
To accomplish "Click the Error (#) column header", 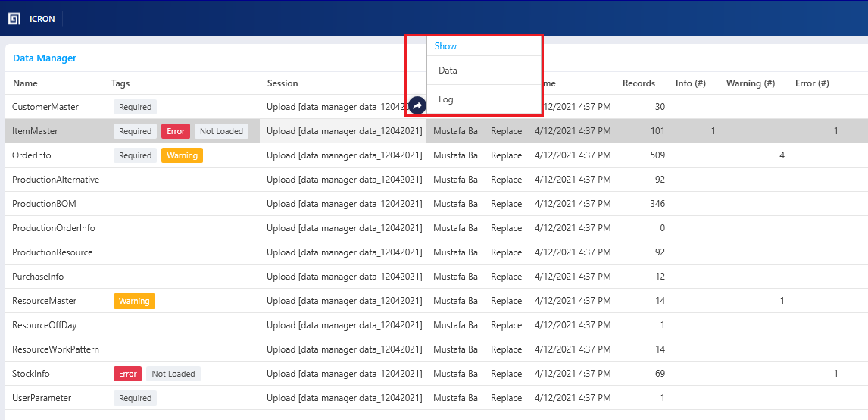I will (812, 83).
